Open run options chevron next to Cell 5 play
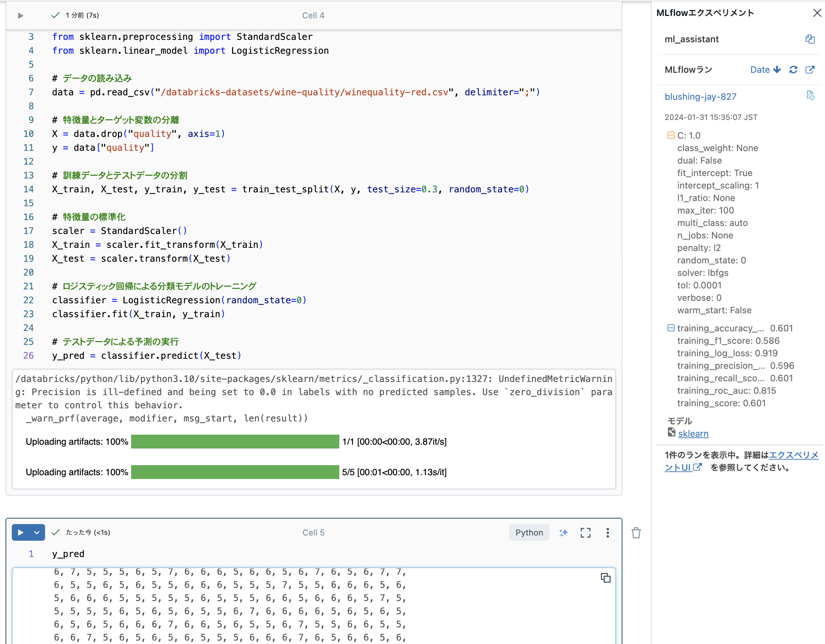Image resolution: width=825 pixels, height=644 pixels. [37, 532]
